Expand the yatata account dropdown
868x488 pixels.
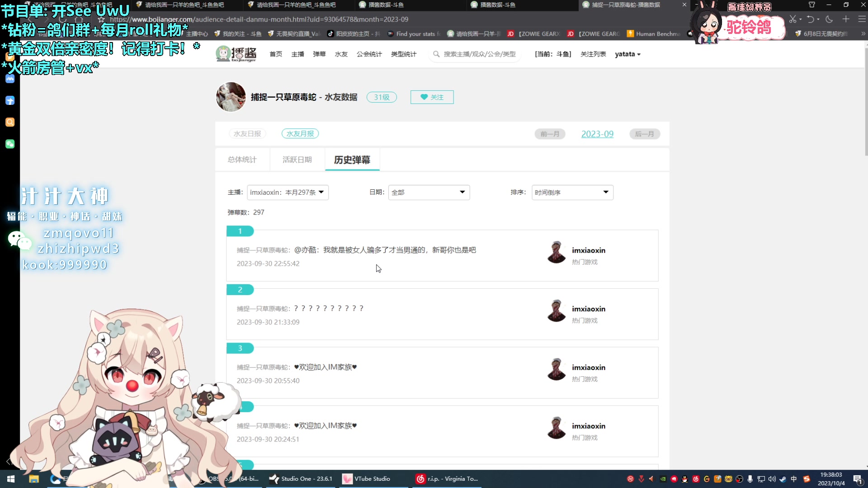point(627,54)
